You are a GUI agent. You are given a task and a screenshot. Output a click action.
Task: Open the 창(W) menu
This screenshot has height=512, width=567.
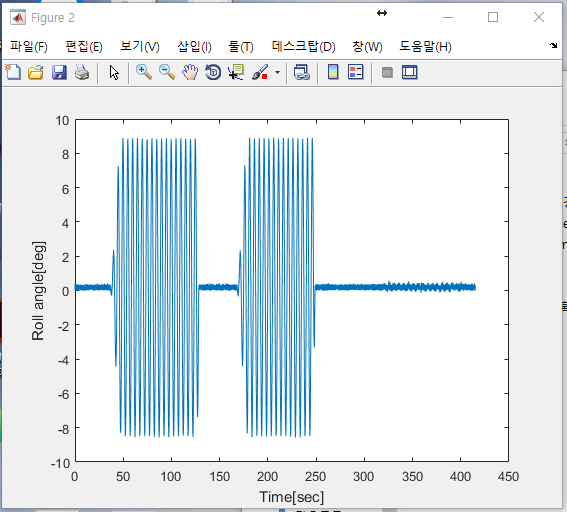click(x=367, y=46)
